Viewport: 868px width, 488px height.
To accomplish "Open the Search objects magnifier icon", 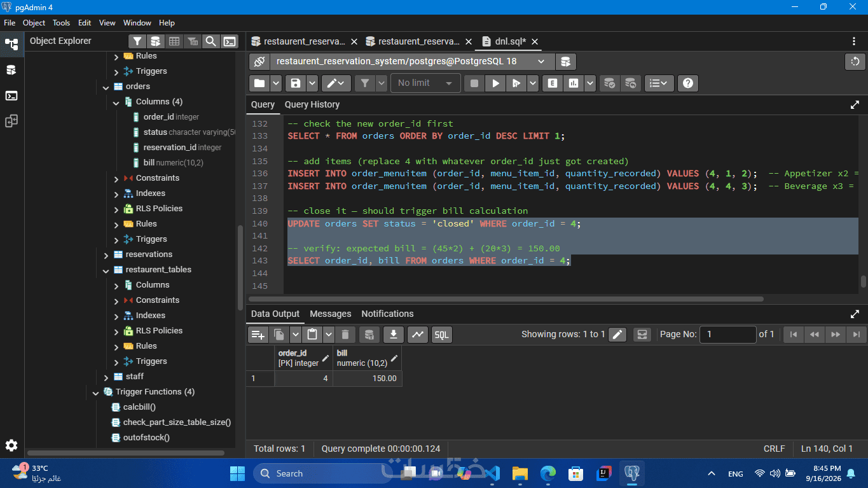I will pyautogui.click(x=210, y=41).
